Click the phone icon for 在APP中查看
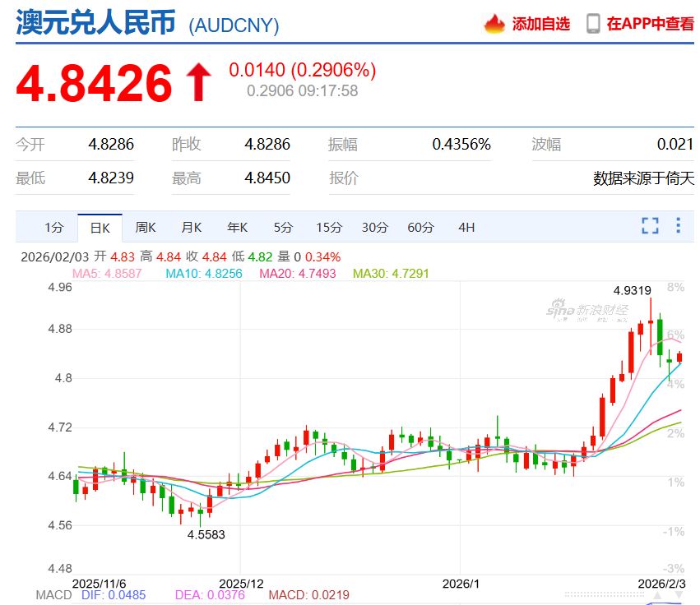This screenshot has width=700, height=605. (x=593, y=24)
